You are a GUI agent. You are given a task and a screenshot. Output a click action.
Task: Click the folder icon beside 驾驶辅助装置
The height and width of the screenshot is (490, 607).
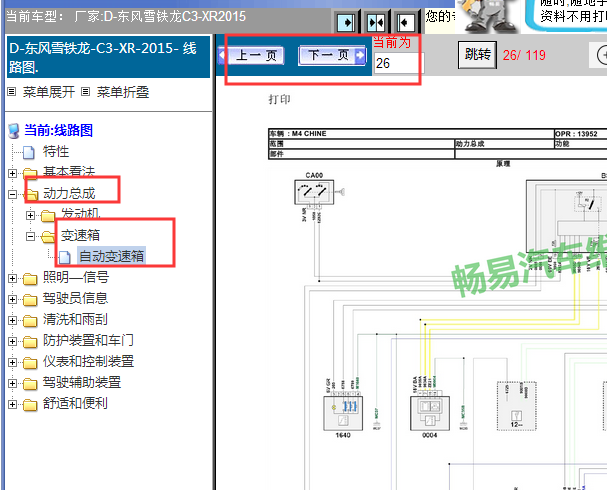30,384
